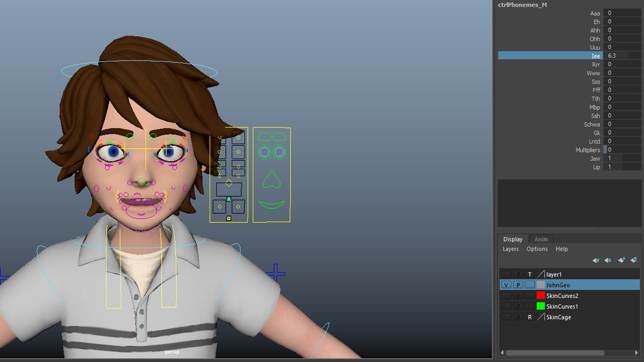
Task: Select the right blue eye circle control
Action: [279, 152]
